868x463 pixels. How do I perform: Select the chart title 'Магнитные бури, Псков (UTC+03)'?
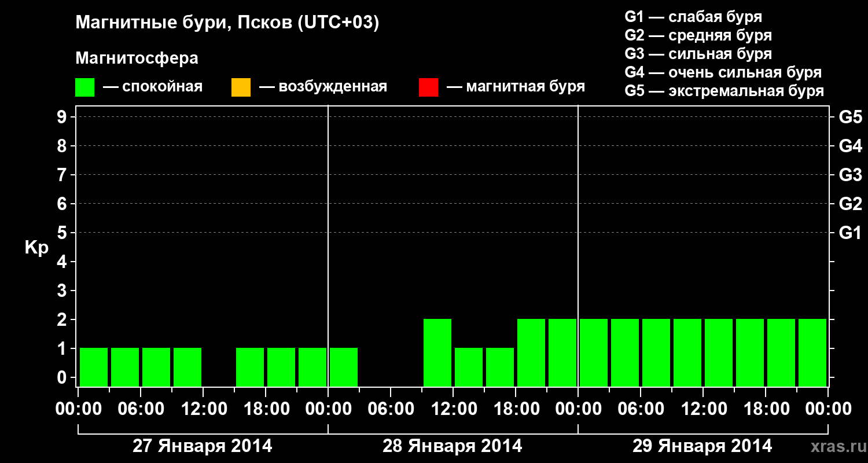coord(227,24)
